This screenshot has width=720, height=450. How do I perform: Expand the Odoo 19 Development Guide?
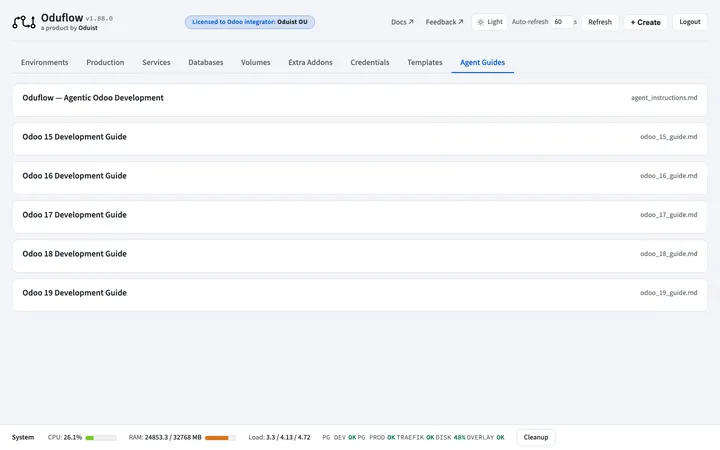[x=360, y=295]
